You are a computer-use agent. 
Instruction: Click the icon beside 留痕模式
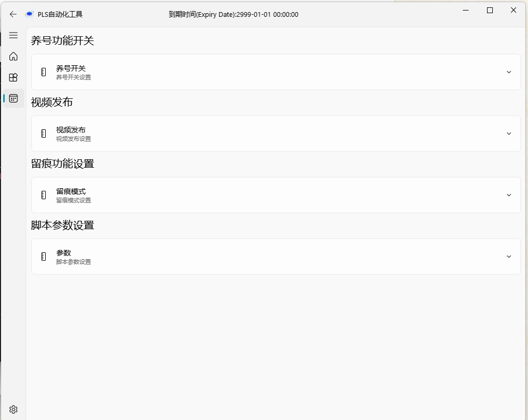(x=44, y=195)
